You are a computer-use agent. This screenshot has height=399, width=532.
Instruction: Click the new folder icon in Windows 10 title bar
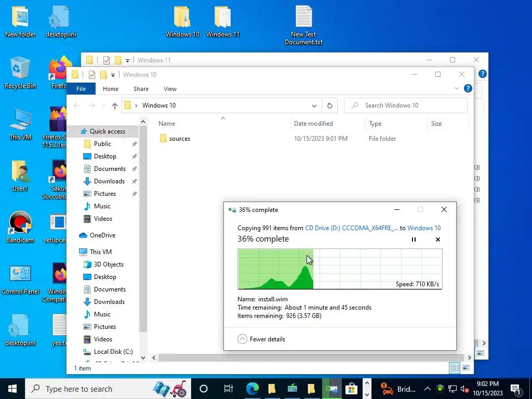(x=103, y=75)
